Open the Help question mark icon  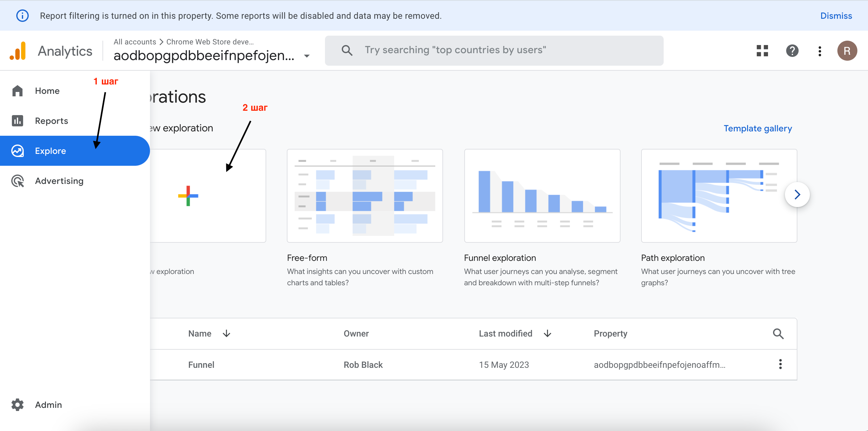tap(792, 51)
